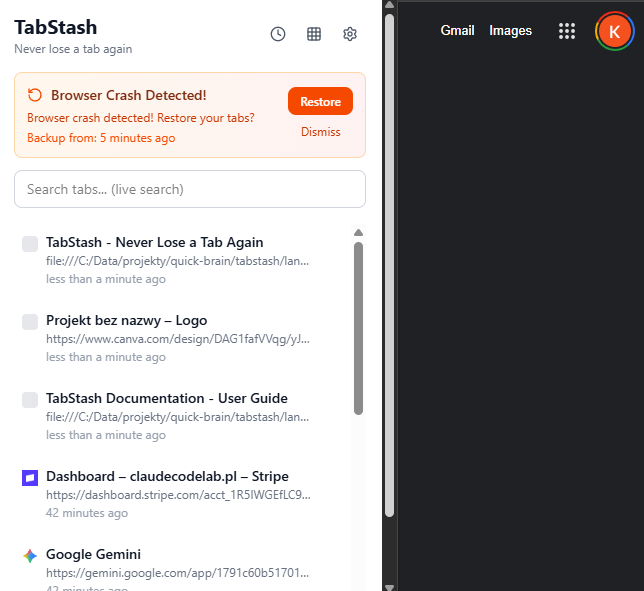644x591 pixels.
Task: Click the TabStash Documentation tab favicon
Action: [x=30, y=400]
